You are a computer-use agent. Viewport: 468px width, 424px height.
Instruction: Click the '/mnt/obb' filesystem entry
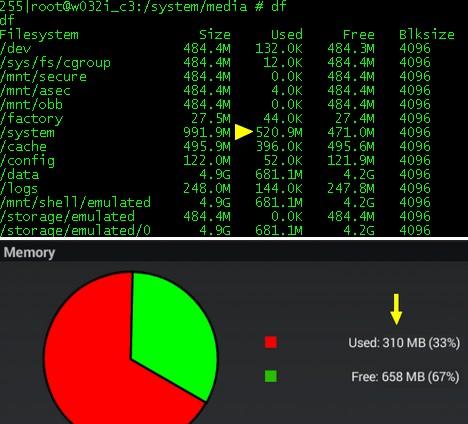point(31,105)
